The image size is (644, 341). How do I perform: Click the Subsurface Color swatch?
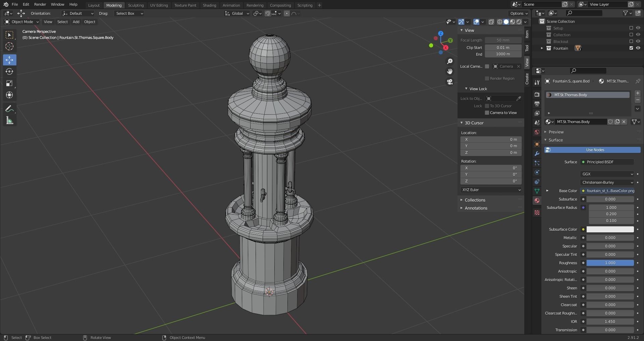pyautogui.click(x=610, y=229)
